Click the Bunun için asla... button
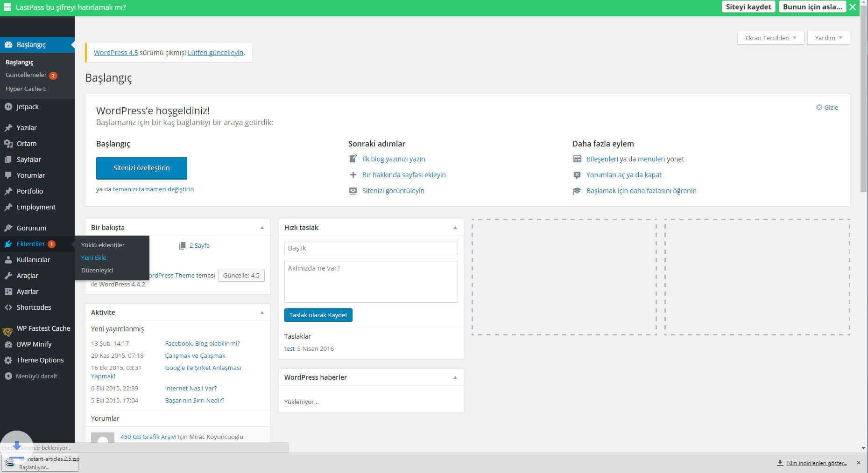The image size is (868, 473). coord(812,7)
